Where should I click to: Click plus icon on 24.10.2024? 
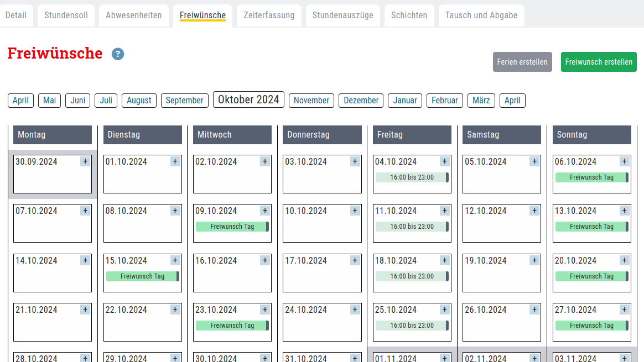[355, 309]
